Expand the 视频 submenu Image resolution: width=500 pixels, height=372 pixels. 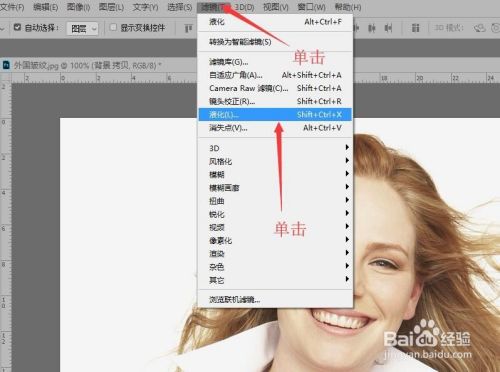(275, 227)
